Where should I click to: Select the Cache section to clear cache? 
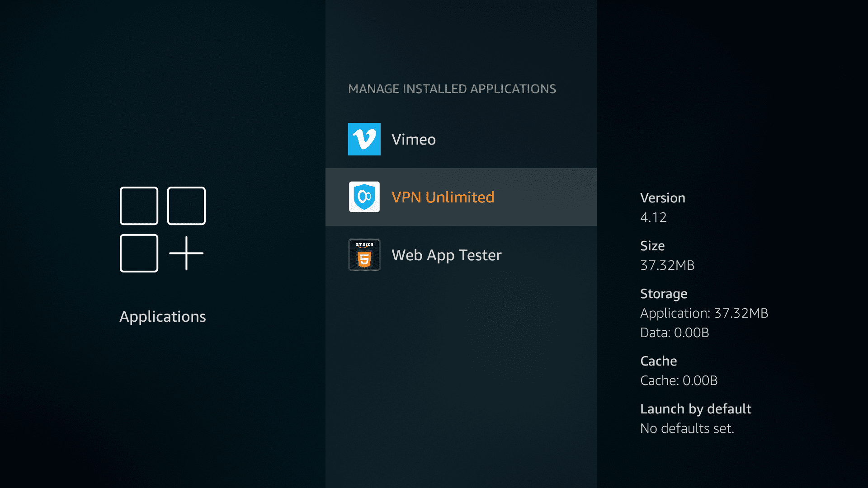pos(658,361)
